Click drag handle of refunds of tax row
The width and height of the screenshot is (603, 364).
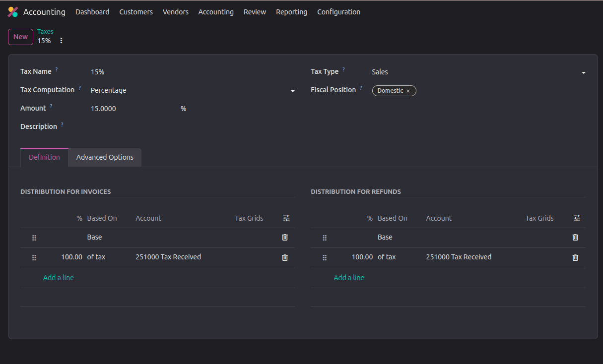coord(325,257)
